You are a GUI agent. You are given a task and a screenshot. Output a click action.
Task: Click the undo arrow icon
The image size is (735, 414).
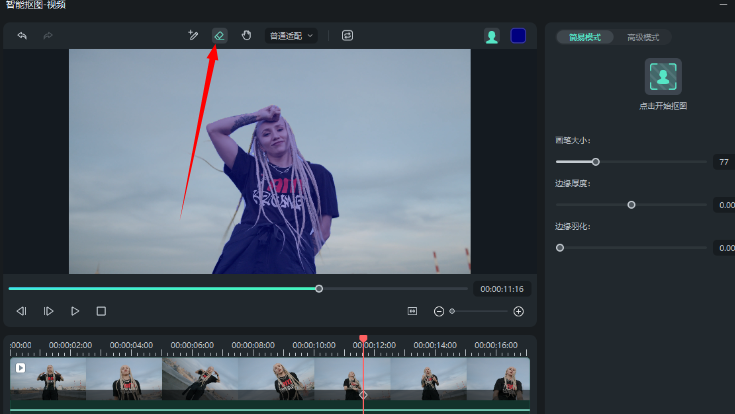pyautogui.click(x=22, y=36)
